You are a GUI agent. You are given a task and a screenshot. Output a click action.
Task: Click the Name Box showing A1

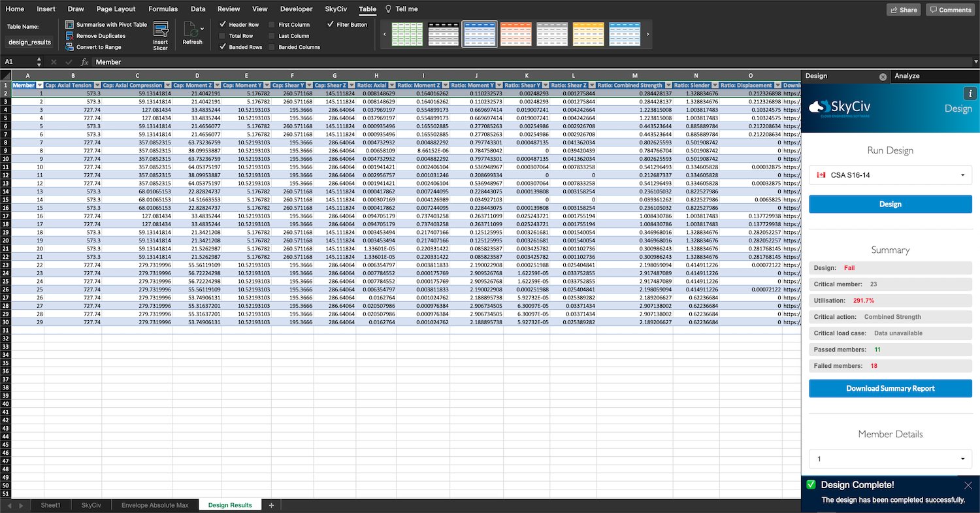18,62
